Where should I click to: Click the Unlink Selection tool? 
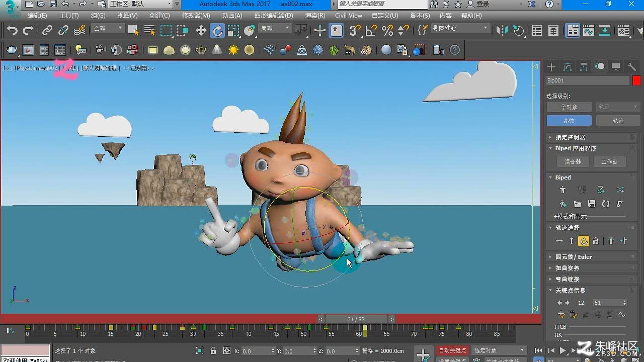pyautogui.click(x=63, y=31)
